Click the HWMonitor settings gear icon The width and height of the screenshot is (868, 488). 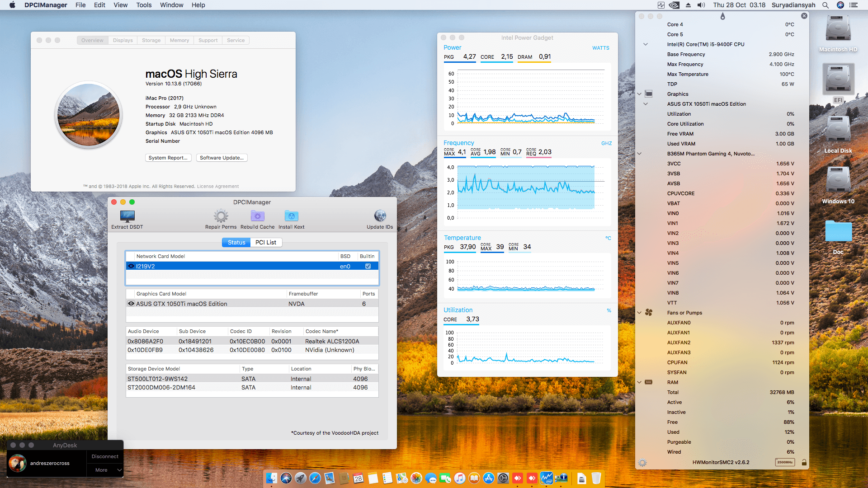642,463
